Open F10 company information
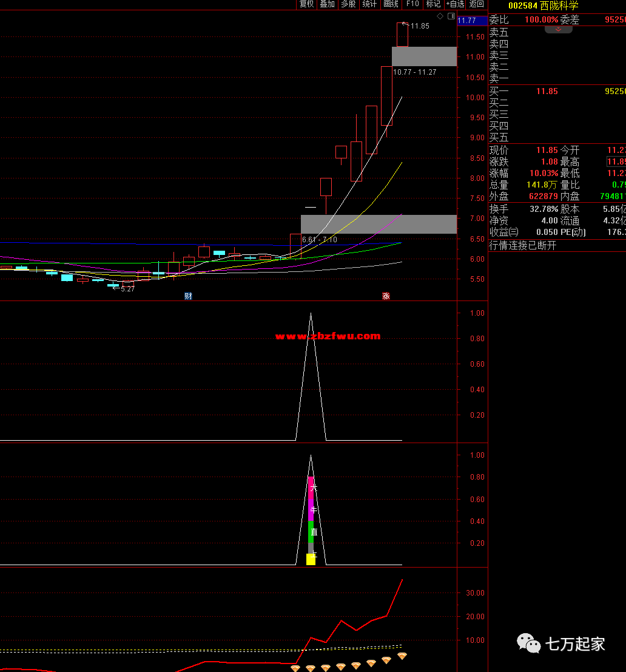This screenshot has height=672, width=626. click(x=412, y=4)
